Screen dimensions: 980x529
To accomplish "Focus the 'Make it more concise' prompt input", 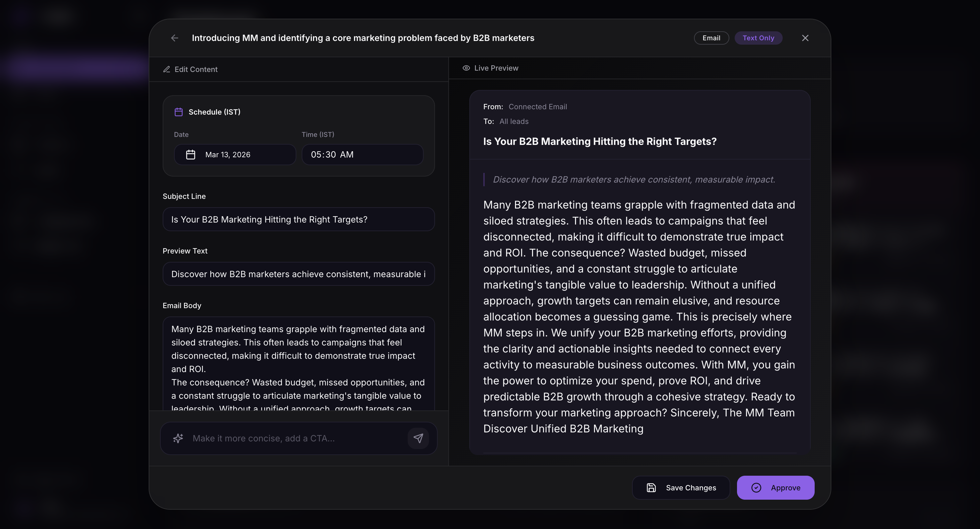I will [297, 438].
